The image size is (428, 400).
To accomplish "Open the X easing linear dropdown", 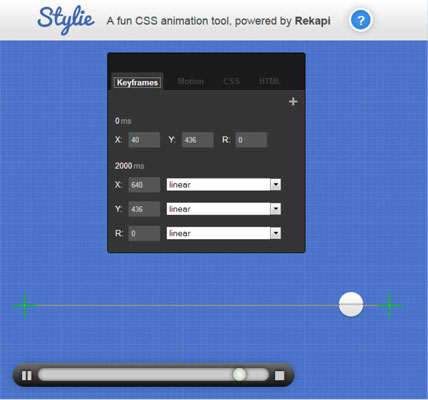I will 224,184.
